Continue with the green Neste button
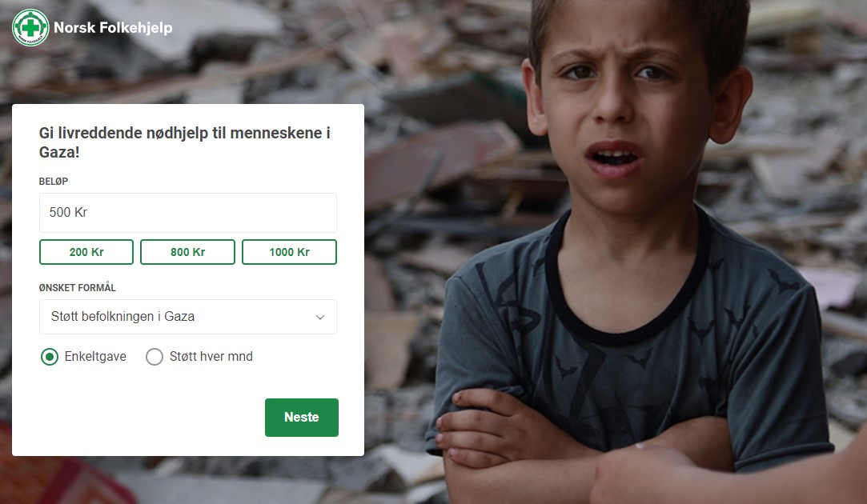The image size is (867, 504). (301, 418)
